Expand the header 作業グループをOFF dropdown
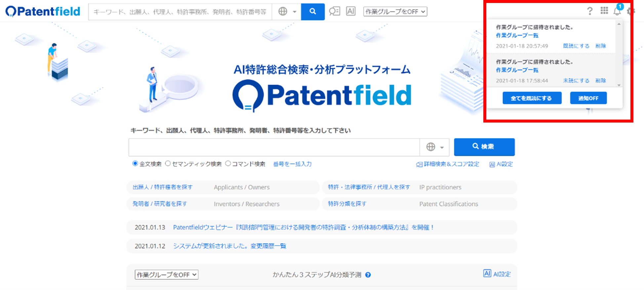644x290 pixels. coord(395,12)
